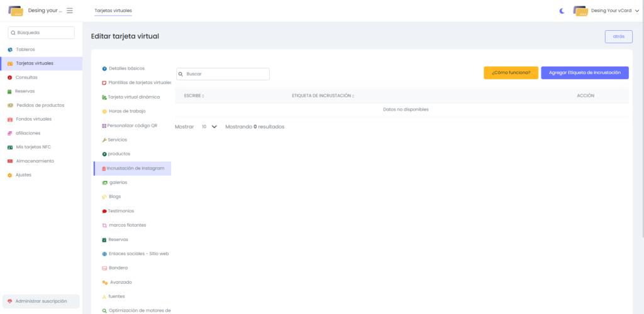
Task: Sort by the ESCRIBE column header
Action: tap(194, 95)
